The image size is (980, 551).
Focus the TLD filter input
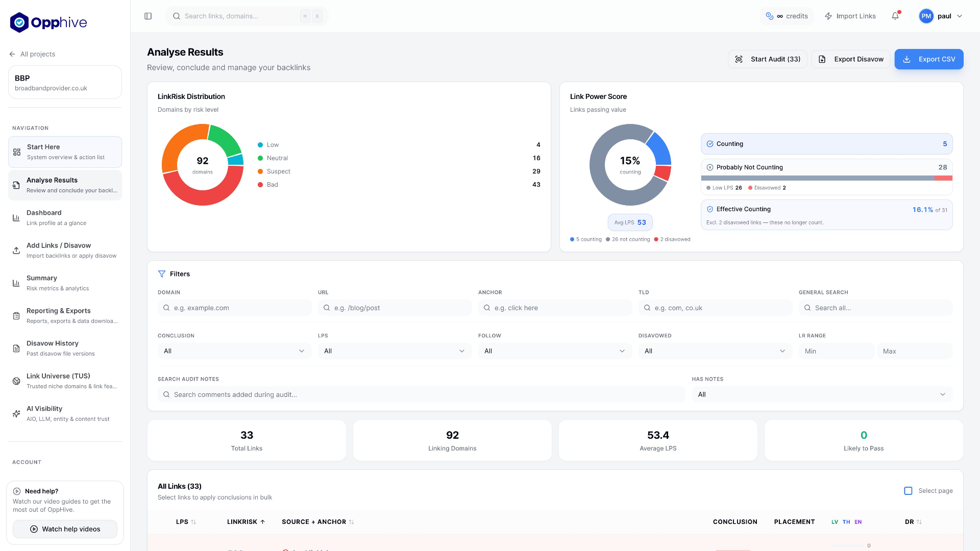click(x=715, y=308)
